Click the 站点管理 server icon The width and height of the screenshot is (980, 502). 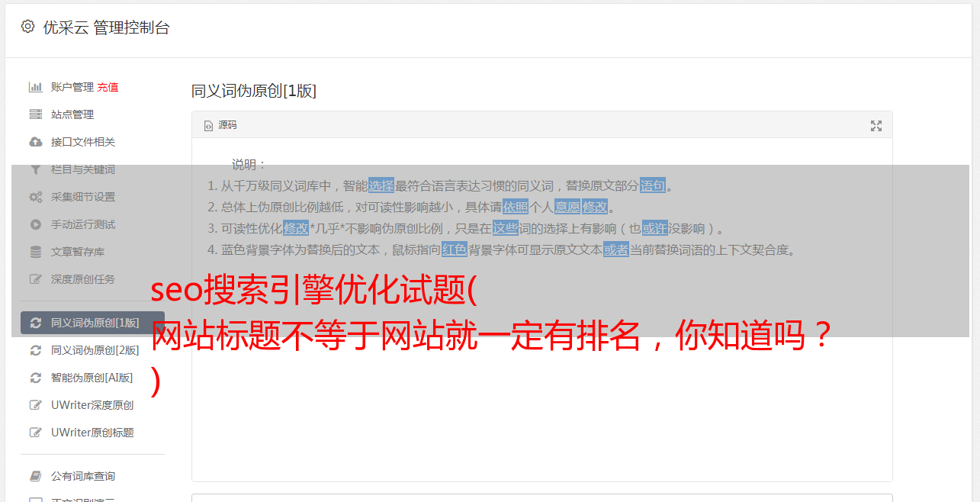coord(35,114)
